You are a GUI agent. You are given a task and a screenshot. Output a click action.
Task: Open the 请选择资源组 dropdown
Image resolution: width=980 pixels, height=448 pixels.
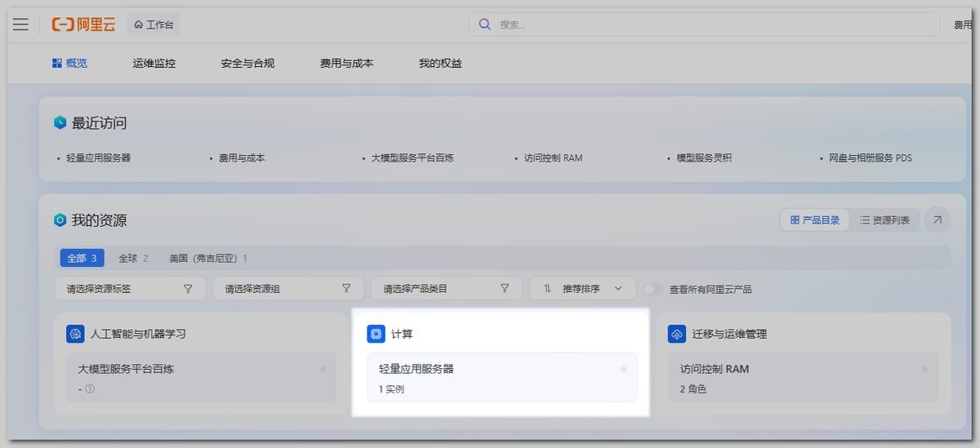tap(289, 288)
